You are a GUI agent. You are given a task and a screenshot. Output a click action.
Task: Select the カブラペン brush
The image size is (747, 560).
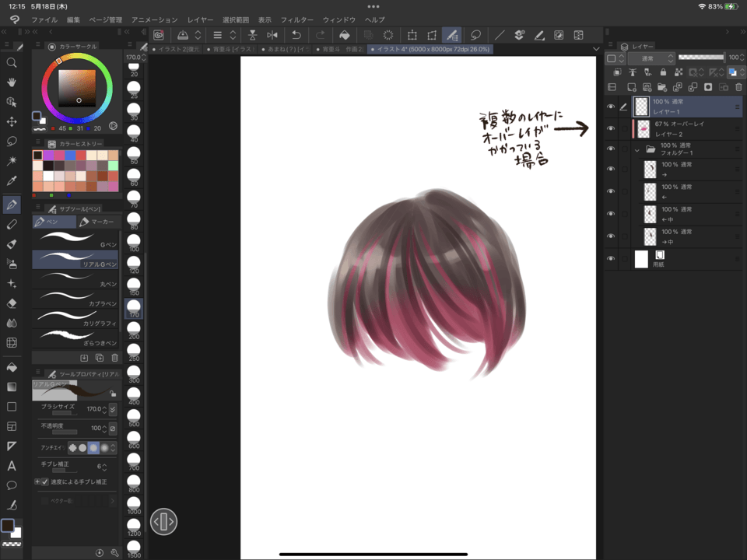[x=75, y=297]
